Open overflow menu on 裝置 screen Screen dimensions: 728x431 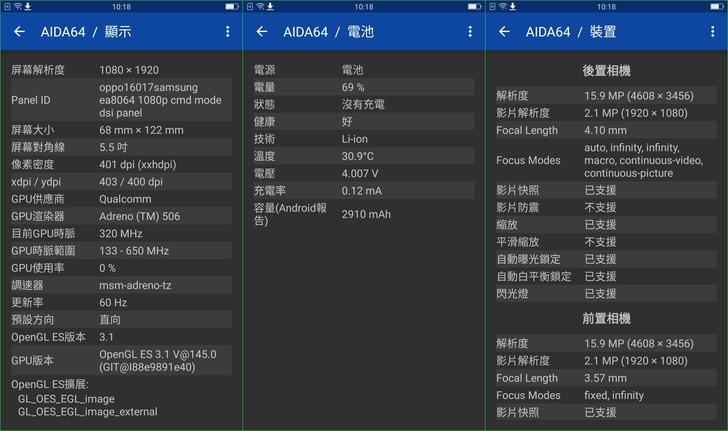[713, 32]
